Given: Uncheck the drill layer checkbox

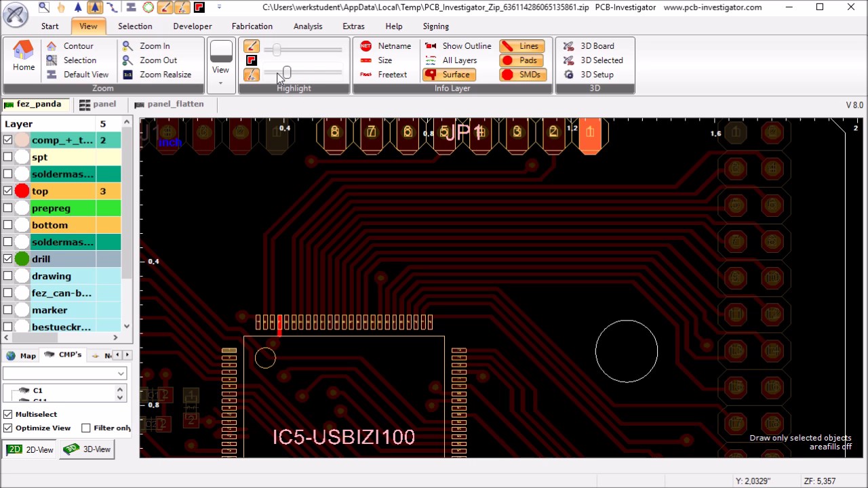Looking at the screenshot, I should tap(7, 259).
